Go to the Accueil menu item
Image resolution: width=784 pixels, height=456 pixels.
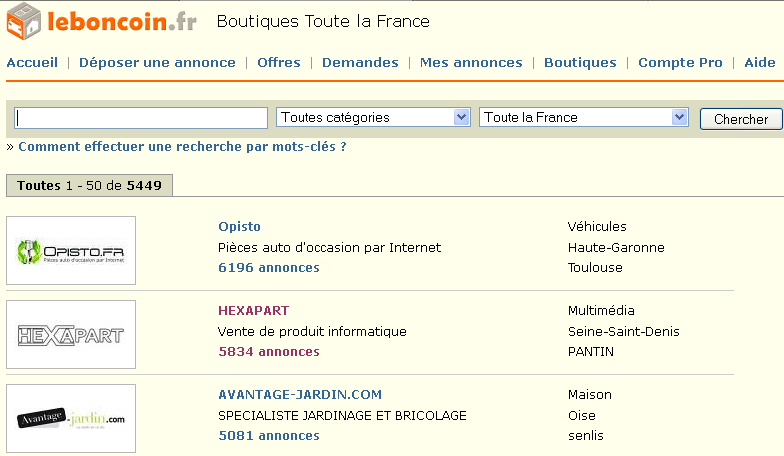pos(32,63)
